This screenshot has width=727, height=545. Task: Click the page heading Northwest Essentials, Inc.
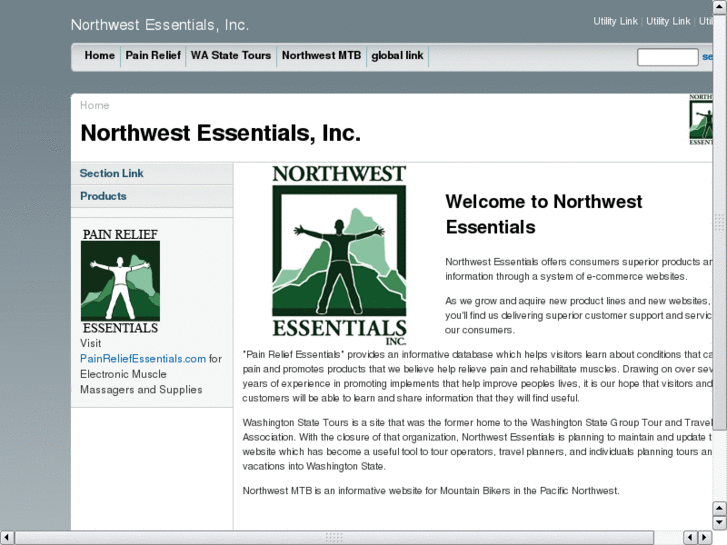click(220, 133)
